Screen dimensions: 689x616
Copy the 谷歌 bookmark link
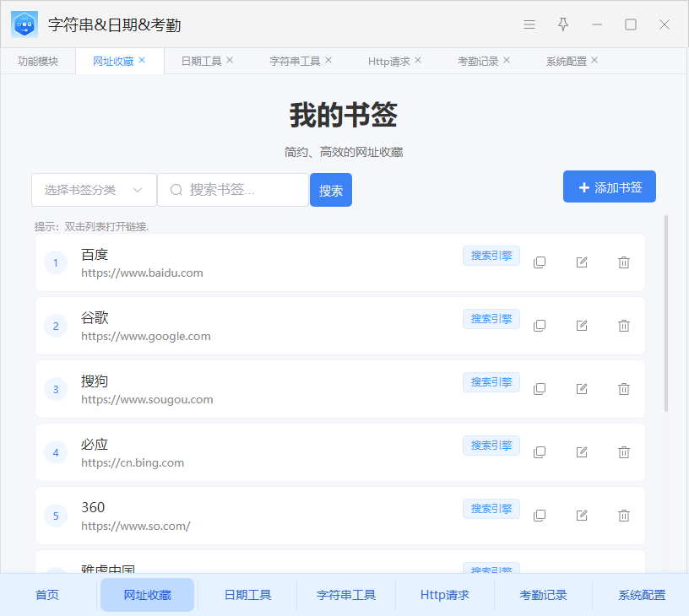pos(540,326)
